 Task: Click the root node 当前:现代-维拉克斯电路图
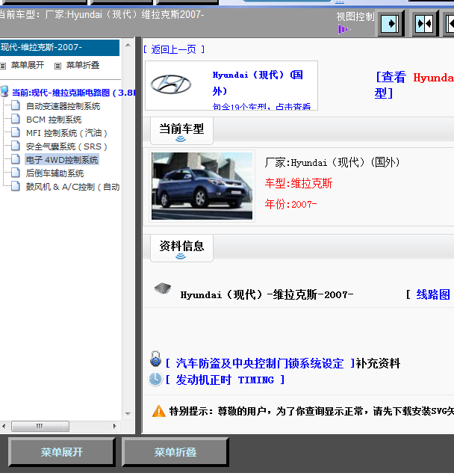point(73,93)
